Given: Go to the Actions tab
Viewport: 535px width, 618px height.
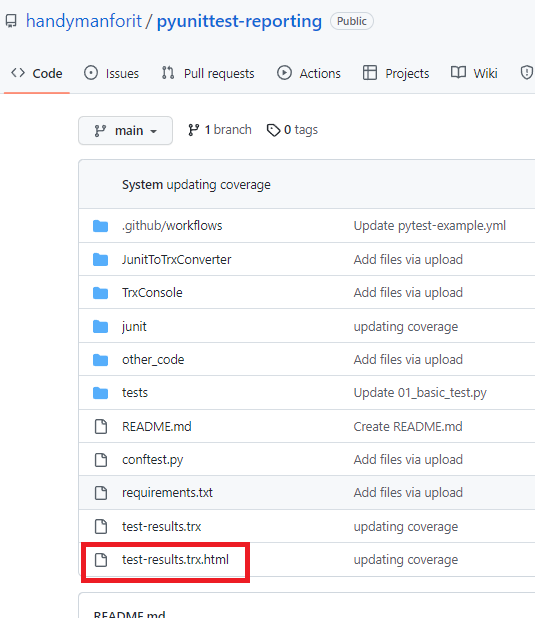Looking at the screenshot, I should coord(309,73).
